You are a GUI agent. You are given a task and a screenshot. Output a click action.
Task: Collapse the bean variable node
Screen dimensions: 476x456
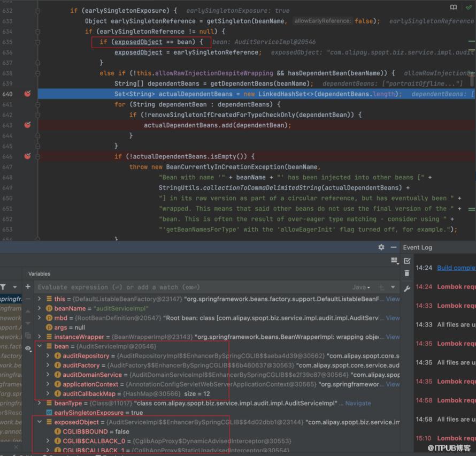pos(40,346)
